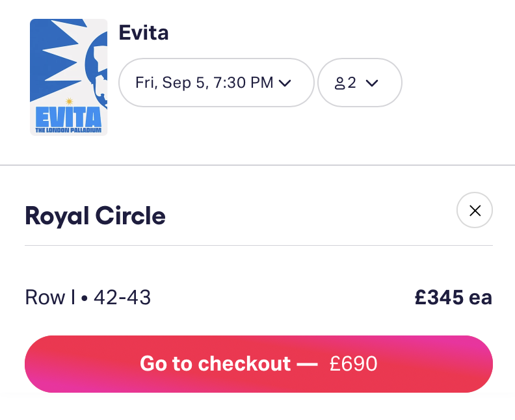The image size is (515, 420).
Task: Select the Row I seats 42-43 listing
Action: 88,298
